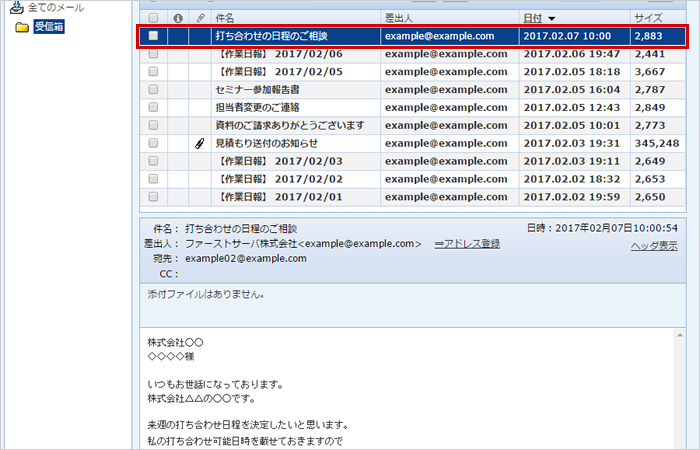Viewport: 700px width, 450px height.
Task: Open mail 【作業日報】 2017/02/01
Action: (x=279, y=197)
